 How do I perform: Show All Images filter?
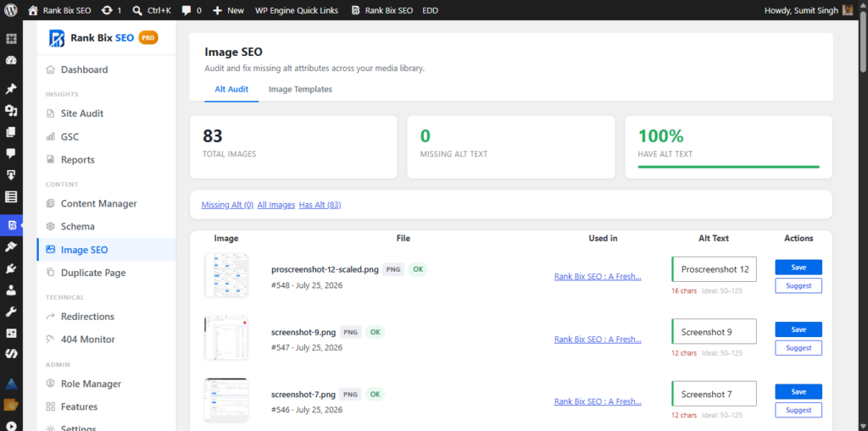point(276,205)
